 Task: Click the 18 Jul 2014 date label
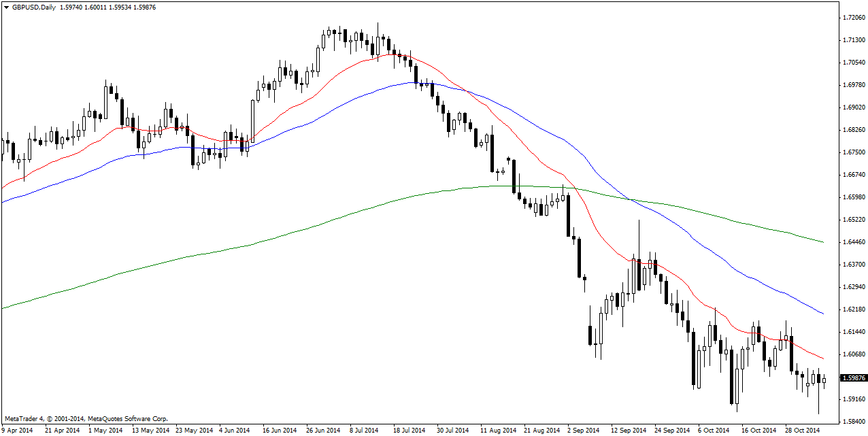[x=410, y=430]
